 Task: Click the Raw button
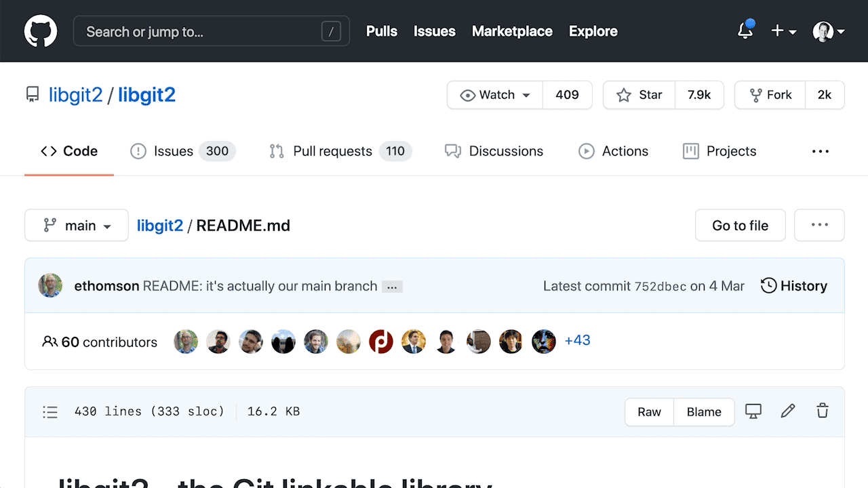[649, 411]
